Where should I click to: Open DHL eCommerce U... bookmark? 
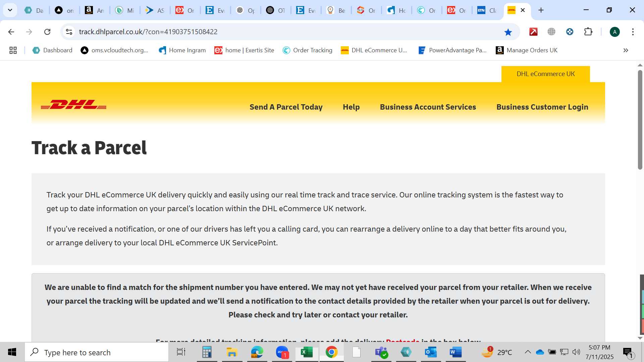tap(374, 50)
